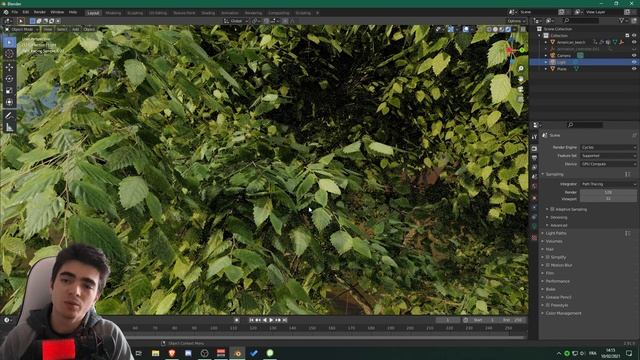The width and height of the screenshot is (640, 360).
Task: Expand the Volumes panel
Action: tap(554, 241)
